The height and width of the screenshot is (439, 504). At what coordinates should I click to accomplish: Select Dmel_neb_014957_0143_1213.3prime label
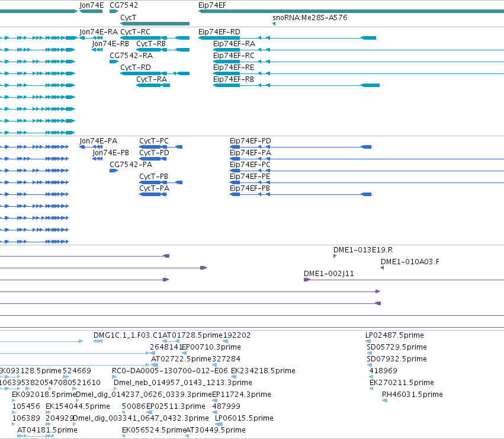[183, 383]
